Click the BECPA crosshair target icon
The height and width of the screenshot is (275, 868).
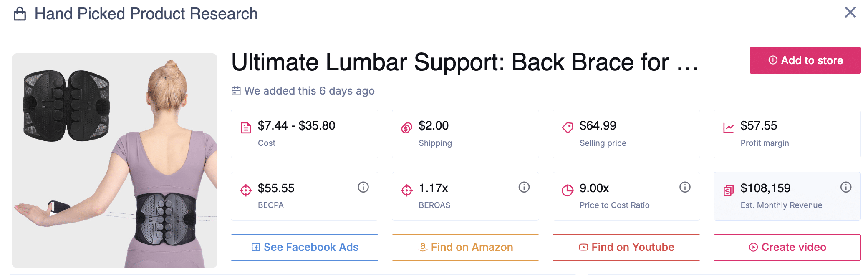(246, 190)
